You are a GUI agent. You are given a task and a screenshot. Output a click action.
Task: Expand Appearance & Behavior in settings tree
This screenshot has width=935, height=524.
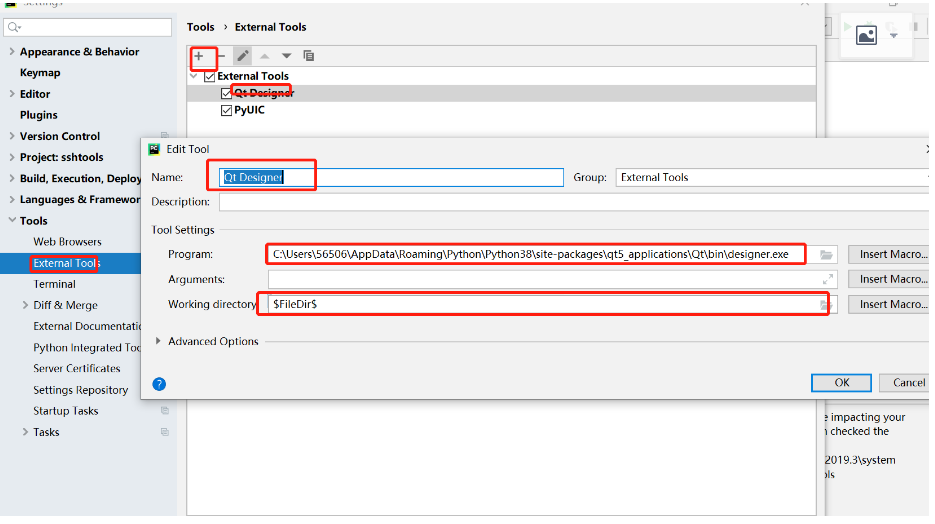click(x=11, y=52)
